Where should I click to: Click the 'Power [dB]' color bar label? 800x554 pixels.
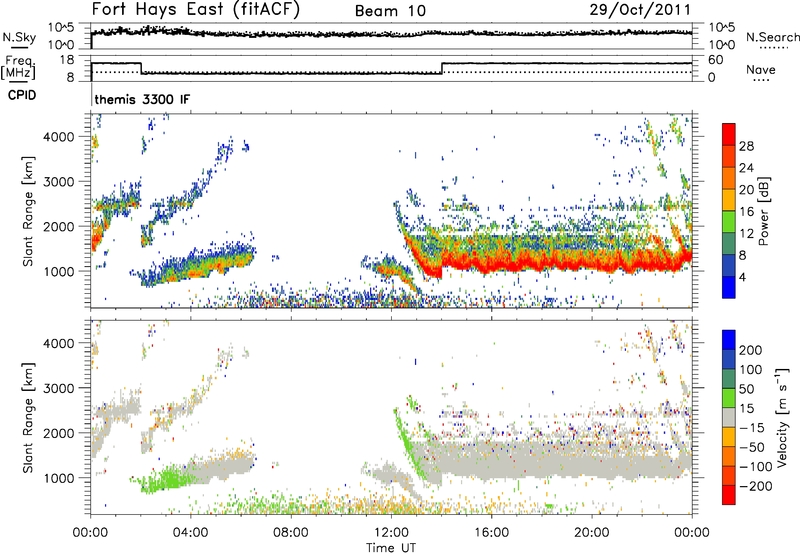pyautogui.click(x=763, y=211)
